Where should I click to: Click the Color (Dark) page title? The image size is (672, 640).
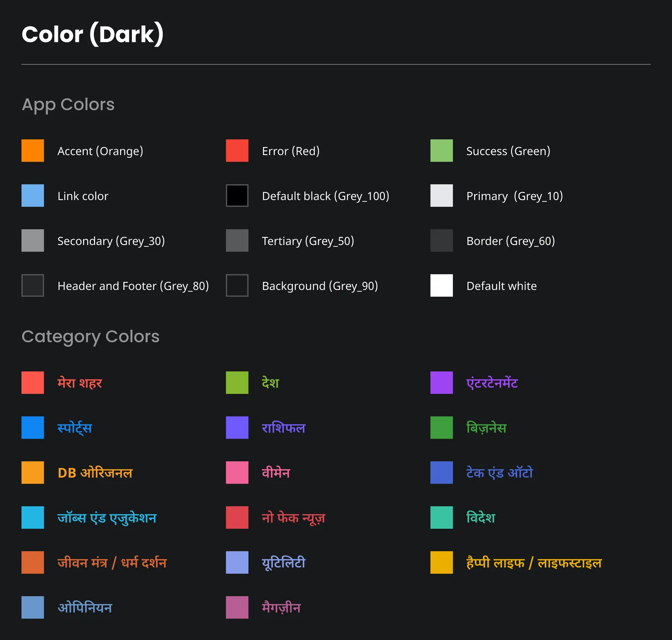pos(92,34)
